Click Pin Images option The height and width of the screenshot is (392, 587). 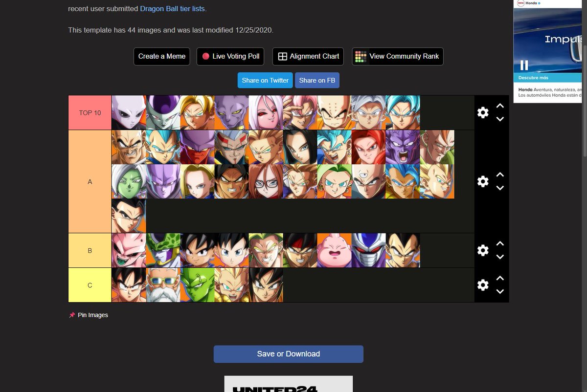[x=93, y=315]
